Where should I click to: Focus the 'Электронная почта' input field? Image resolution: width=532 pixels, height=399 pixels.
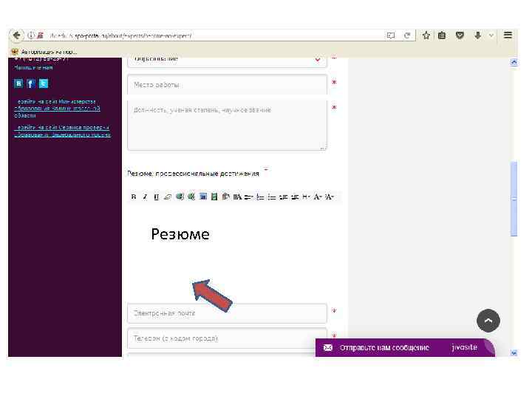(227, 313)
